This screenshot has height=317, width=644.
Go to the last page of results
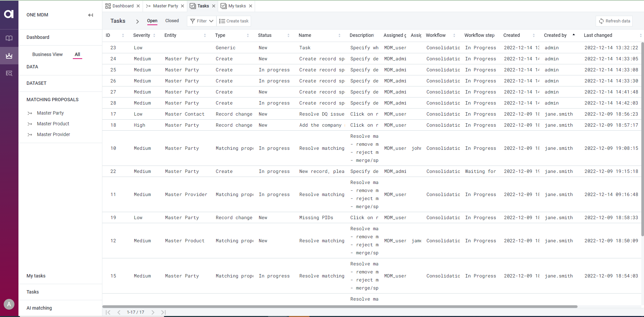pyautogui.click(x=163, y=312)
